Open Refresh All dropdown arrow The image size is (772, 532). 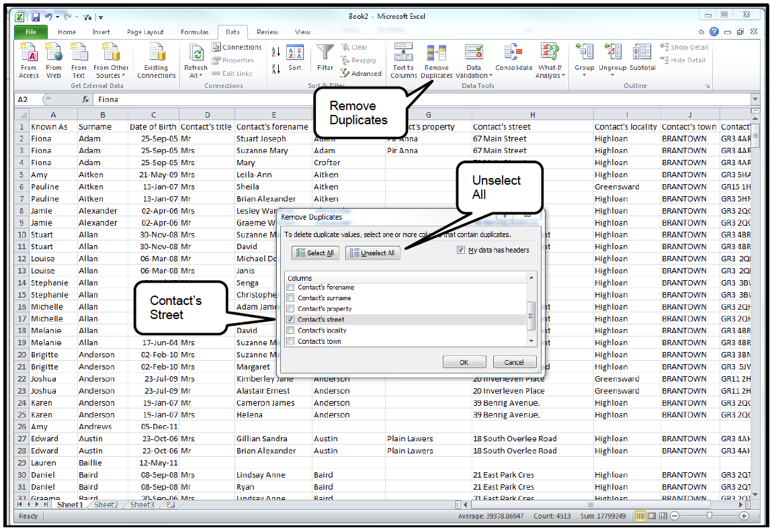coord(200,75)
